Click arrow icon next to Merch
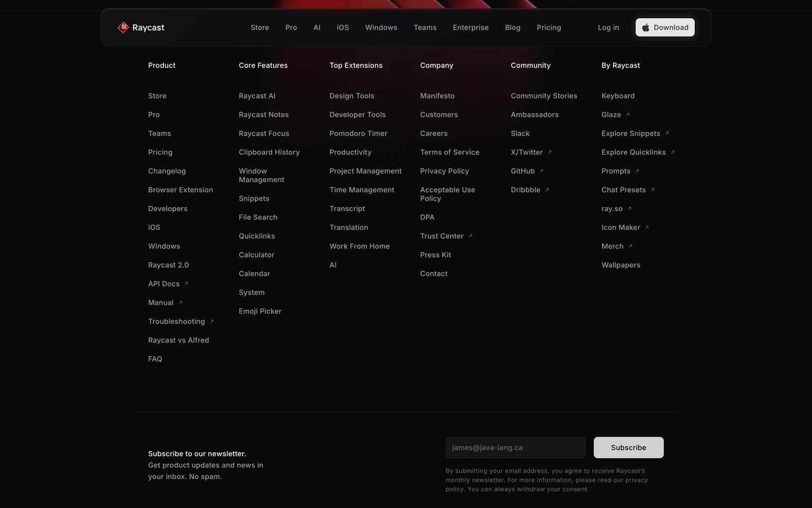This screenshot has width=812, height=508. (630, 246)
